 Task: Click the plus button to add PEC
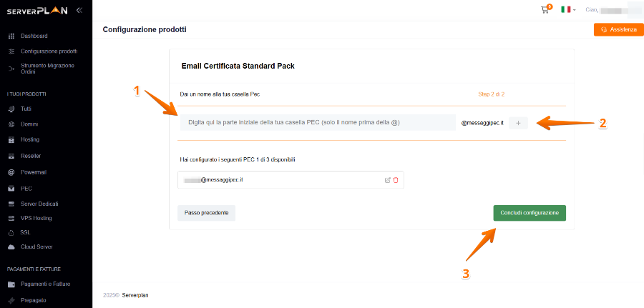point(518,123)
